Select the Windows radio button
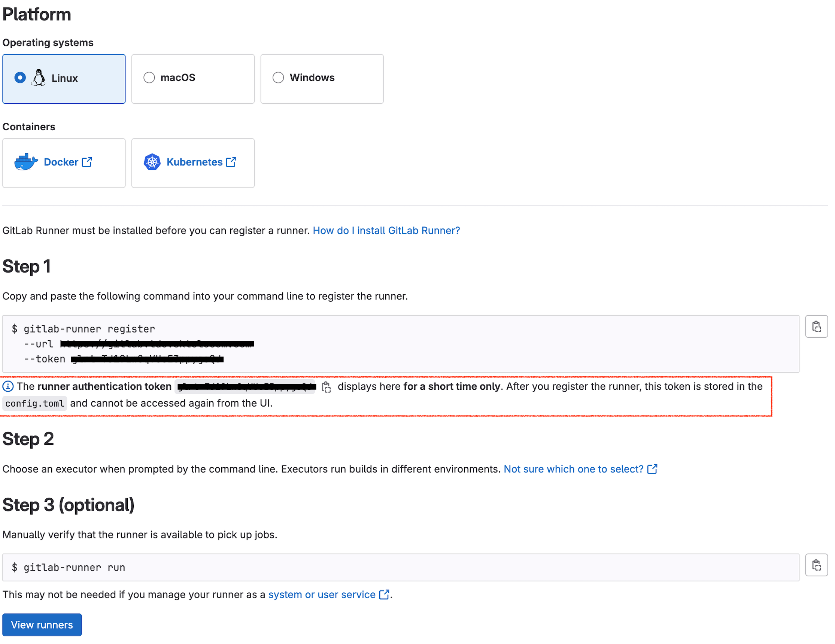835x644 pixels. (278, 78)
